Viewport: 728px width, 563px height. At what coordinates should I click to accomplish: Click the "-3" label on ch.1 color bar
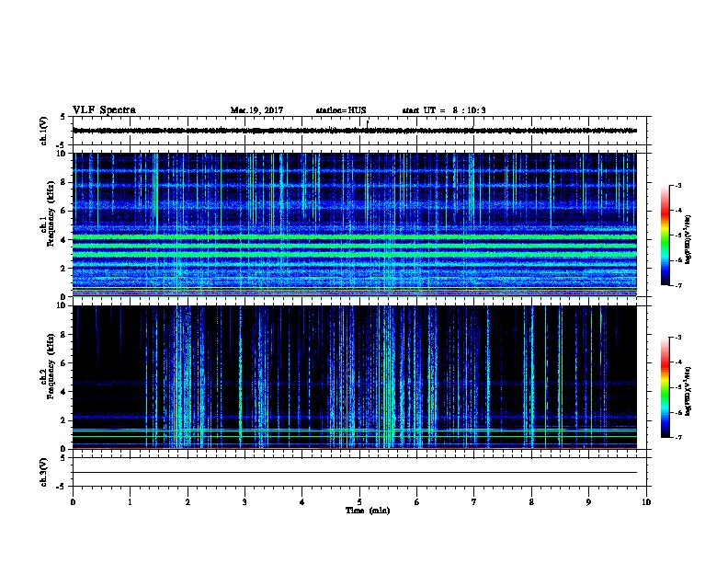(677, 186)
